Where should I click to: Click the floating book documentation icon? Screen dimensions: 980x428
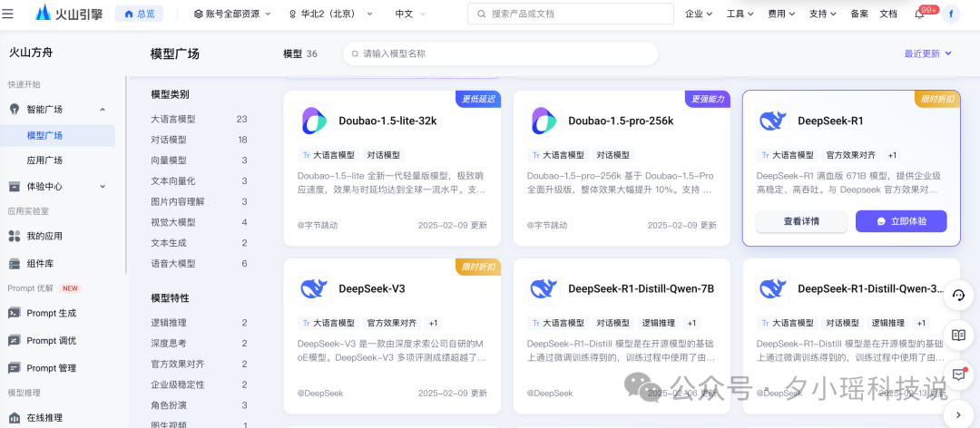(958, 335)
